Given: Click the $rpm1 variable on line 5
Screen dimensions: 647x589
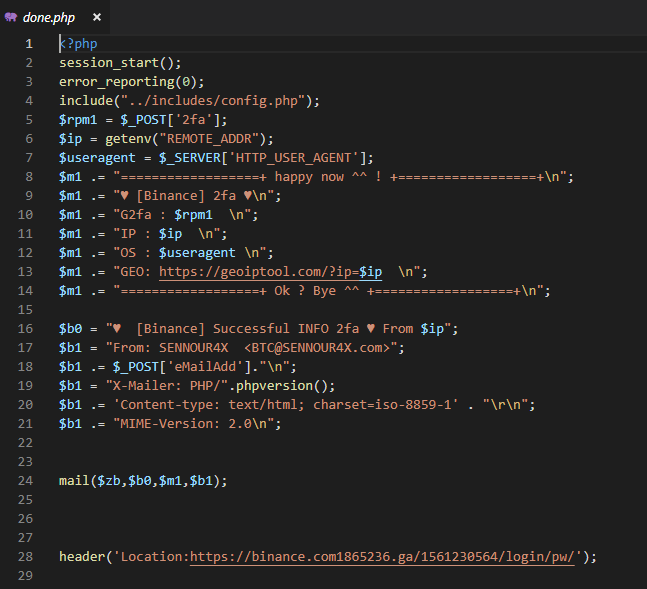Looking at the screenshot, I should [x=78, y=120].
